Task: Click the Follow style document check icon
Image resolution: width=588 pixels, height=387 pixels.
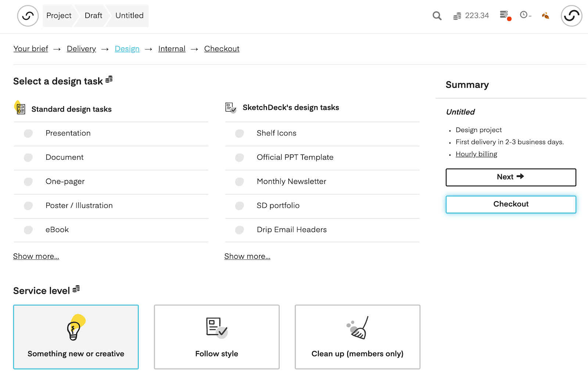Action: (217, 328)
